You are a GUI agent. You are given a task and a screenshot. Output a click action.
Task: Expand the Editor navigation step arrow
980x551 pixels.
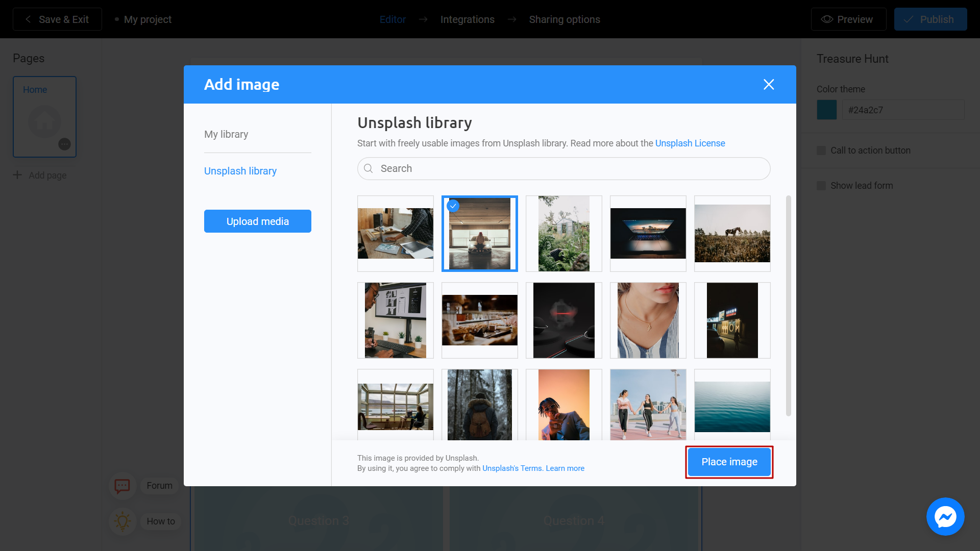(423, 19)
